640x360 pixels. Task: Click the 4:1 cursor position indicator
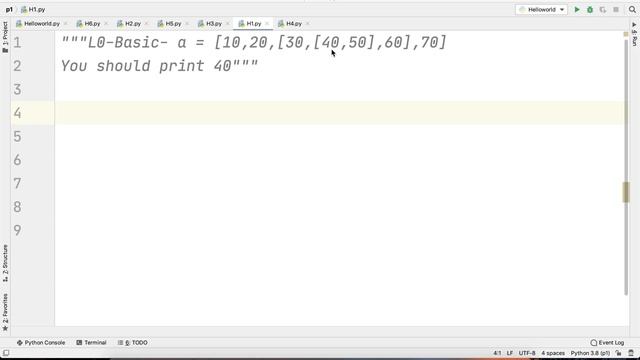[497, 353]
